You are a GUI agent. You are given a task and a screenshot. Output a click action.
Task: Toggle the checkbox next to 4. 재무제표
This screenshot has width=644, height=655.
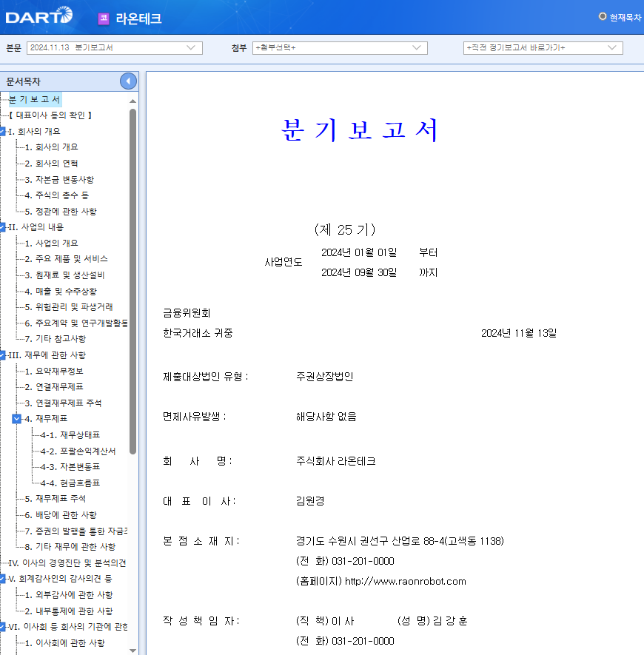coord(16,418)
